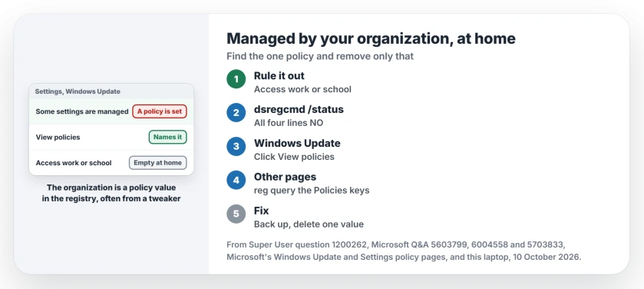Click 'reg query the Policies keys' text
Viewport: 644px width, 289px height.
(x=312, y=191)
